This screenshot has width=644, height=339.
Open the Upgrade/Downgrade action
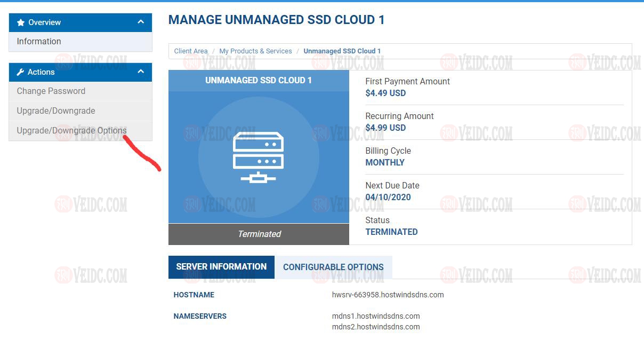point(56,111)
